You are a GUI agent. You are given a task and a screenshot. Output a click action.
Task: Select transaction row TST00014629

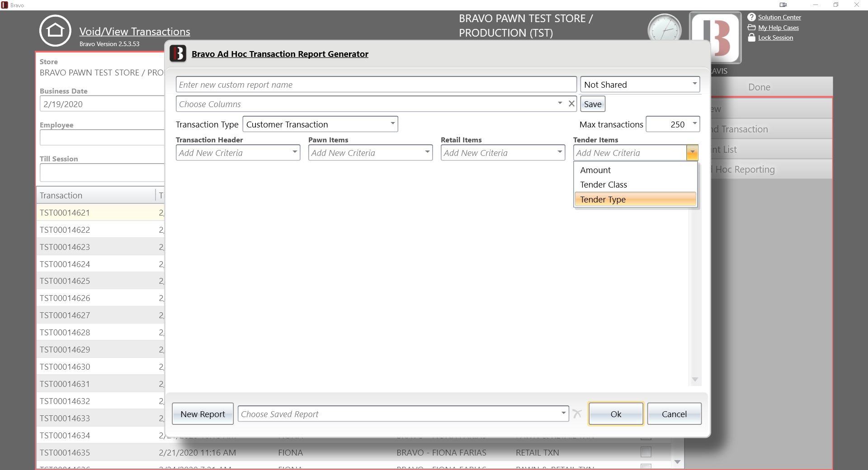101,349
